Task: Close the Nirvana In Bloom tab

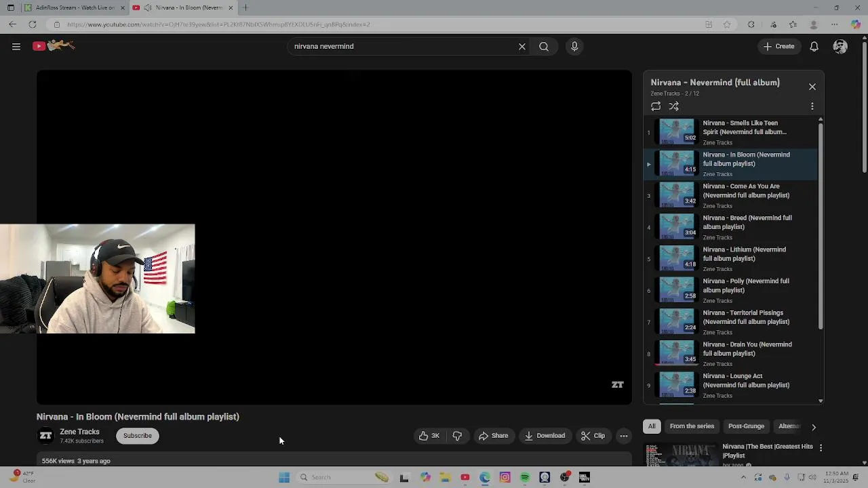Action: (231, 7)
